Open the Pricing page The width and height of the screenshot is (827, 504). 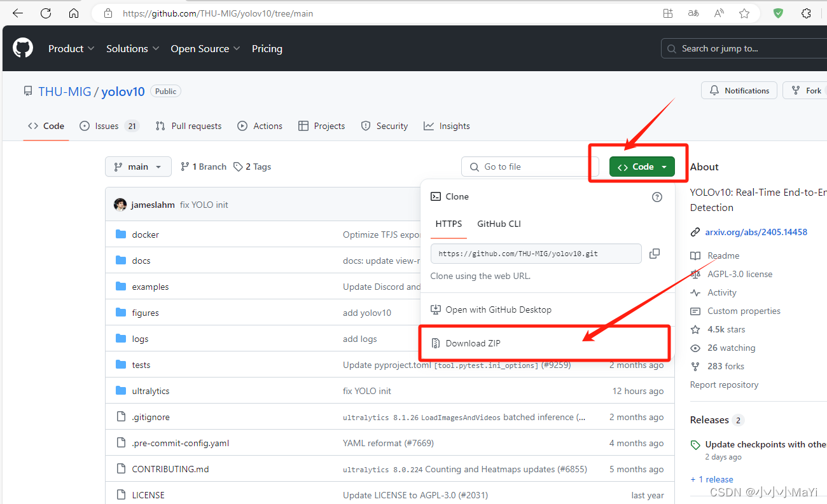(x=267, y=48)
